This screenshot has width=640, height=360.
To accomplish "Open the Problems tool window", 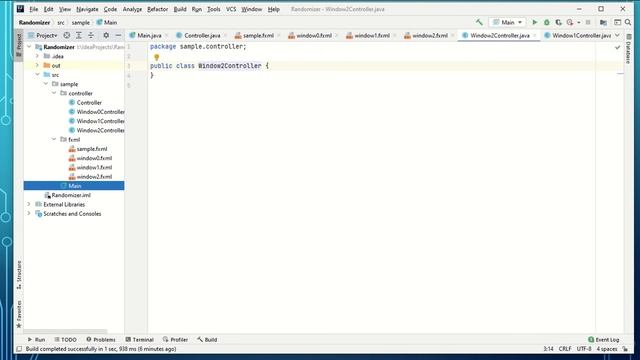I will (101, 340).
